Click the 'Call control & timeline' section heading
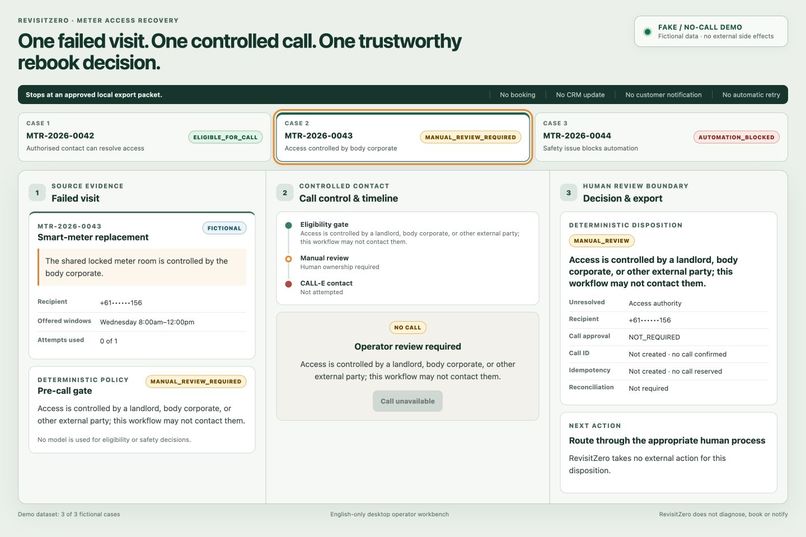806x537 pixels. click(x=349, y=198)
